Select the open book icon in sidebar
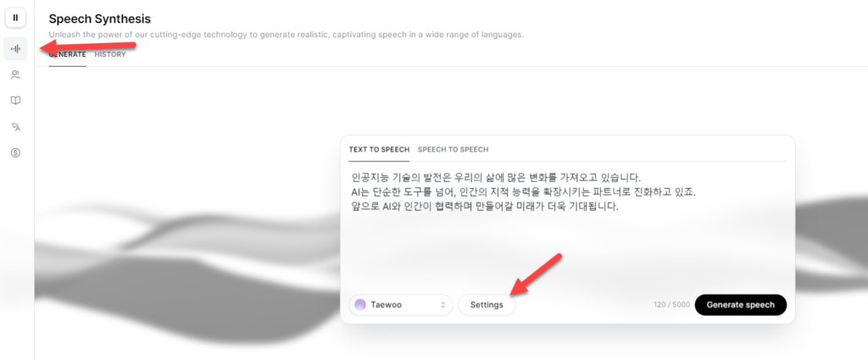Viewport: 868px width, 360px height. 15,101
